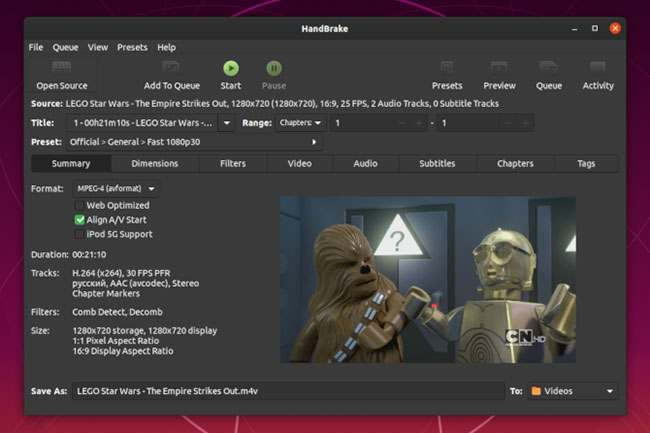Click the video preview thumbnail
This screenshot has height=433, width=650.
427,279
